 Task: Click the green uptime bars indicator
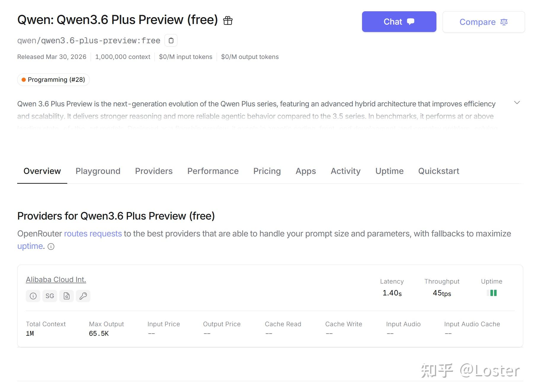tap(492, 293)
